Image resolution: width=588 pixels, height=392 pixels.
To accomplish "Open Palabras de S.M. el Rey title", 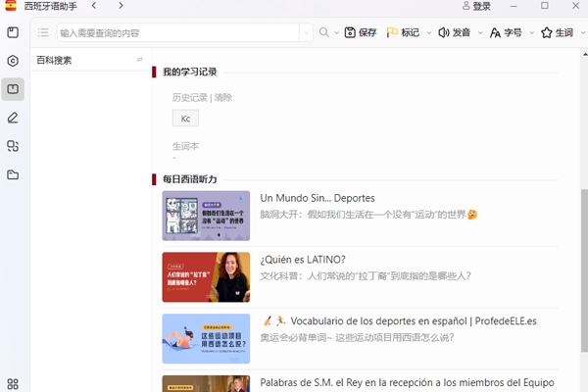I will (x=407, y=382).
